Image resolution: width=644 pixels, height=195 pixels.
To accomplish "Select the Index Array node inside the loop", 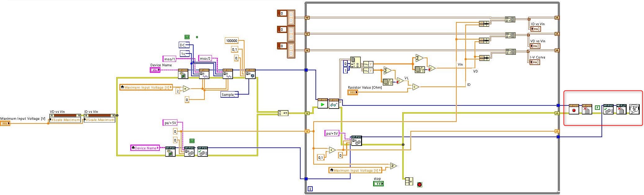I will pyautogui.click(x=355, y=62).
